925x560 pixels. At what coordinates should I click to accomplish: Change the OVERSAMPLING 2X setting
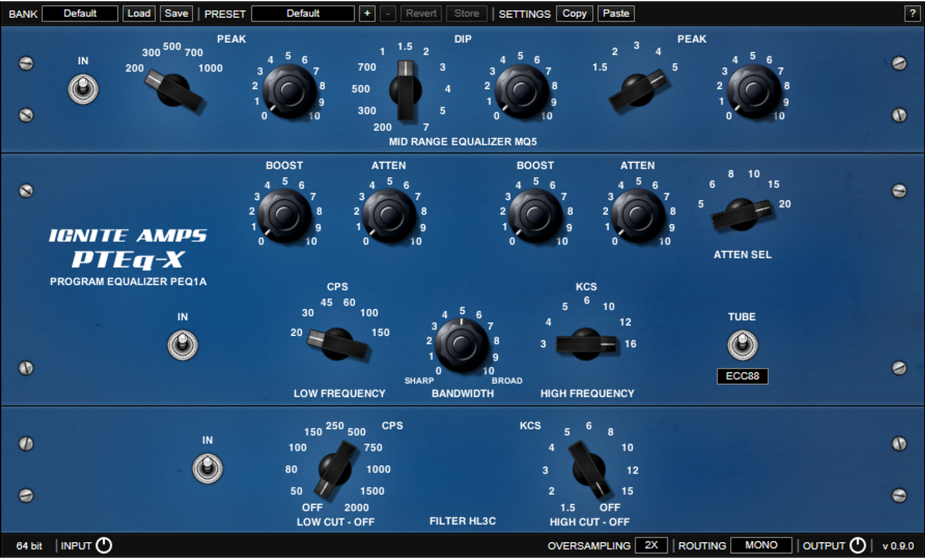click(x=651, y=545)
